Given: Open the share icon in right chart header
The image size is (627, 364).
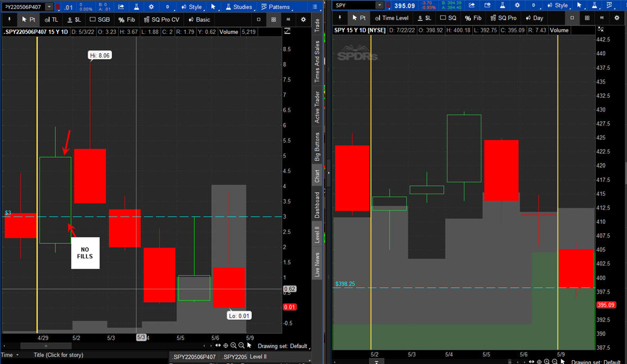Looking at the screenshot, I should pyautogui.click(x=472, y=5).
